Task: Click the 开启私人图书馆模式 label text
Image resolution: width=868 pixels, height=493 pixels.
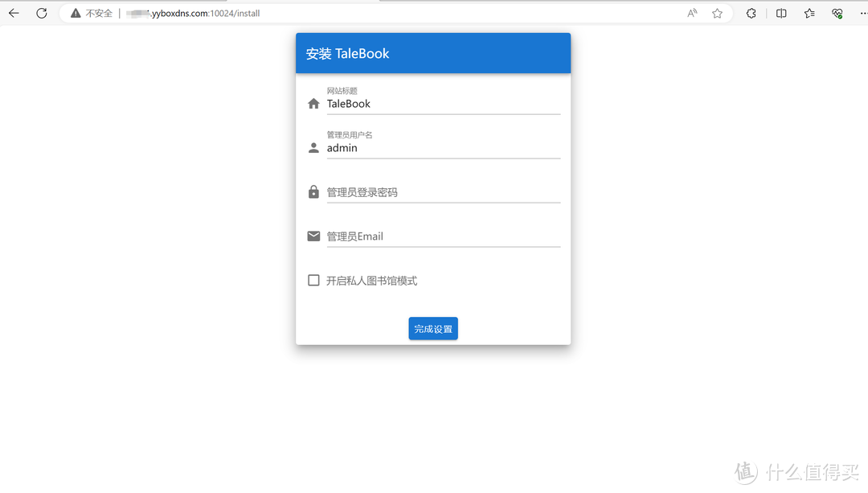Action: (371, 281)
